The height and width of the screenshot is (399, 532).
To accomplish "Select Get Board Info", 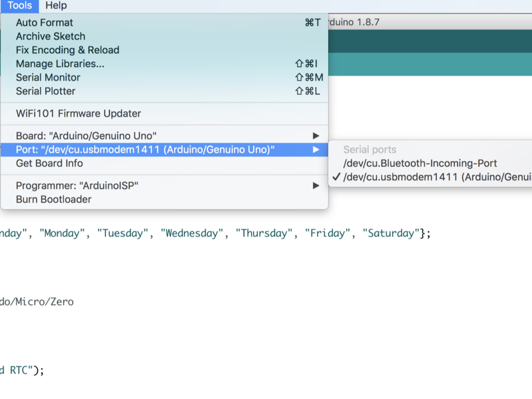I will (x=164, y=163).
